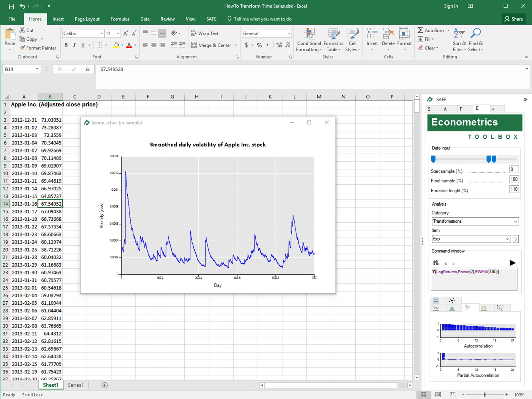The image size is (532, 399).
Task: Open the General number format dropdown
Action: [289, 33]
